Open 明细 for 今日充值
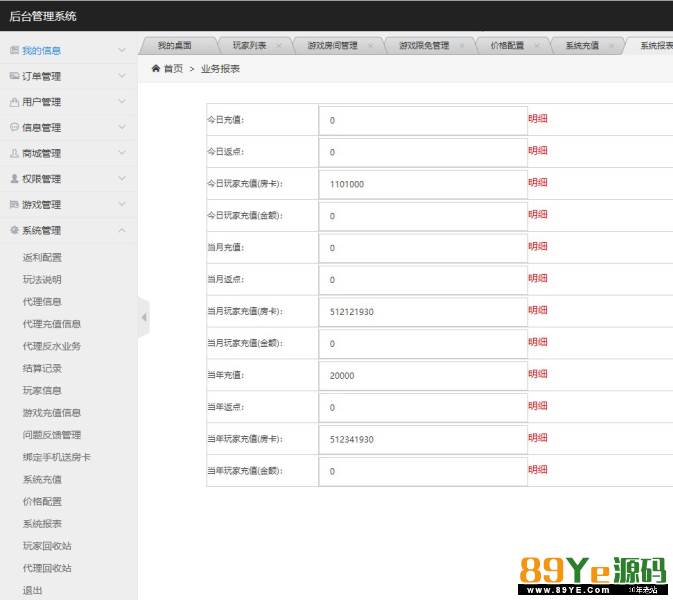This screenshot has width=673, height=600. point(538,118)
